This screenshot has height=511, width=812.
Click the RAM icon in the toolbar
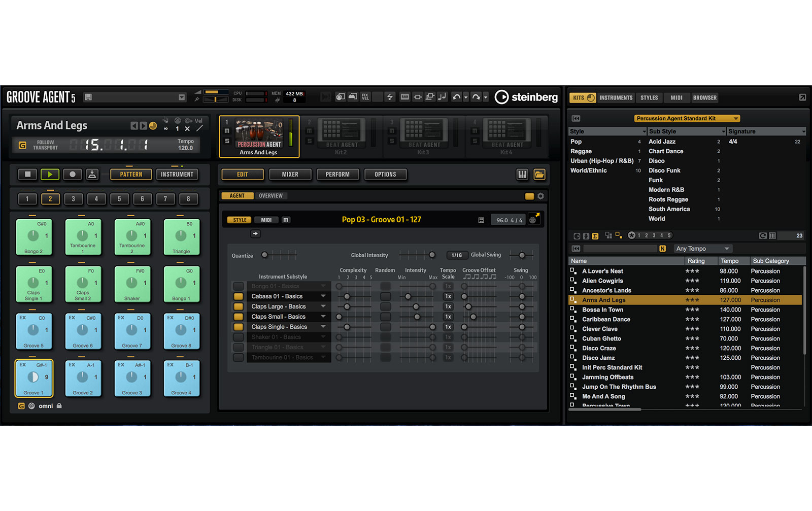click(x=404, y=97)
